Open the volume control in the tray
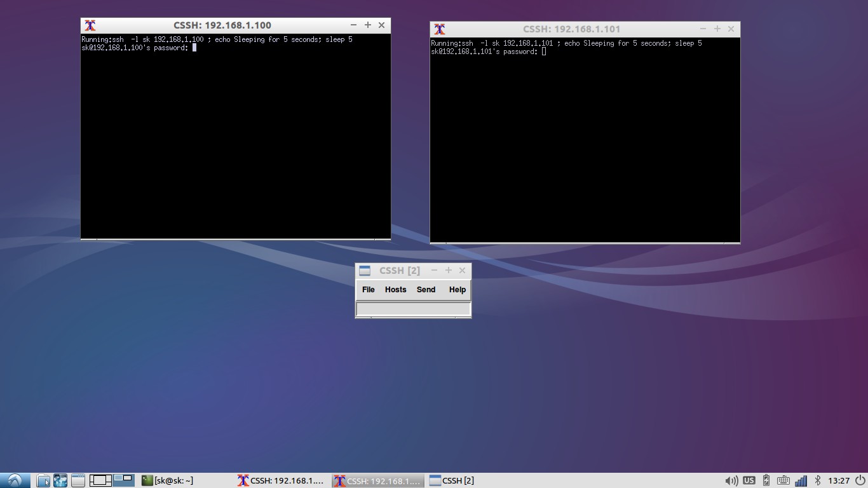The image size is (868, 488). (x=731, y=480)
